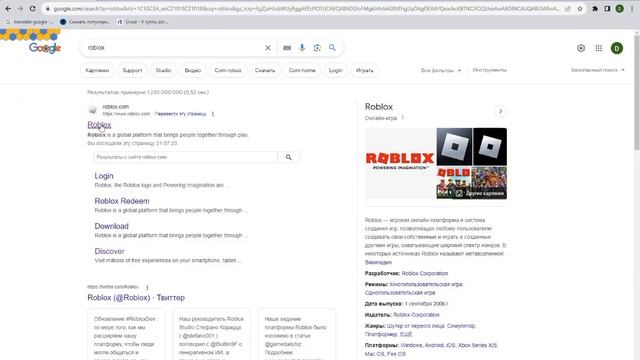Select the 'Support' filter chip

(132, 70)
